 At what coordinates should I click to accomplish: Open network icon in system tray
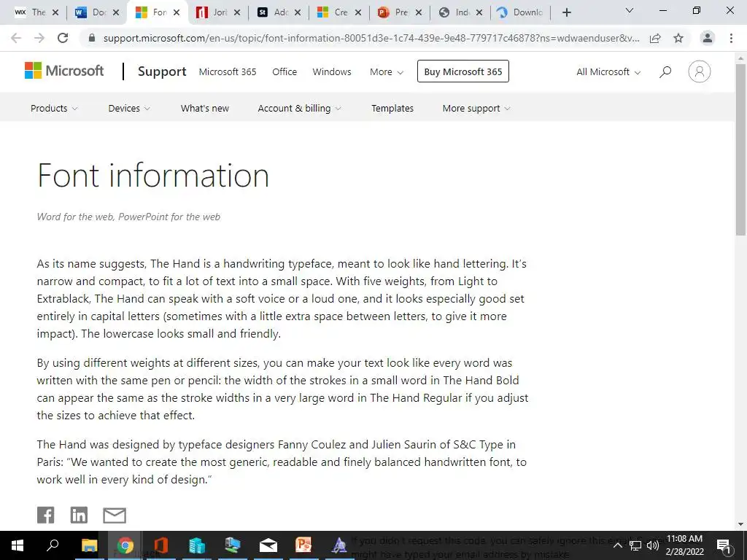tap(635, 545)
